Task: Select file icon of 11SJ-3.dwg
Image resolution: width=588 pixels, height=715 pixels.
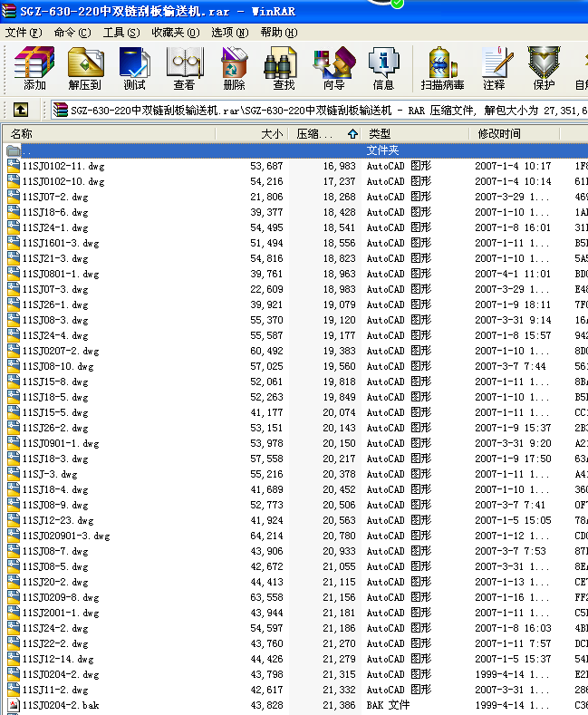Action: 14,474
